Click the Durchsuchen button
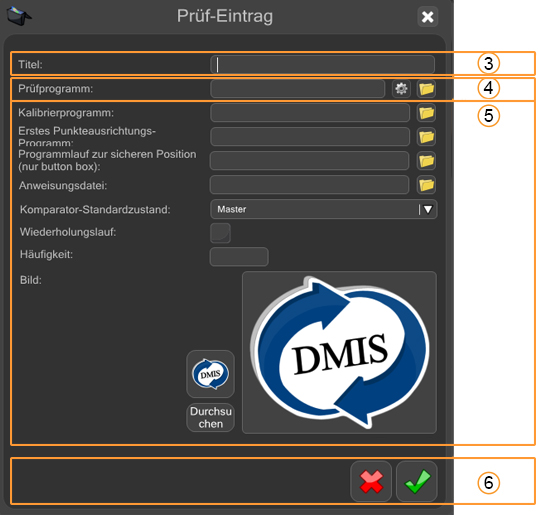This screenshot has height=515, width=540. tap(210, 418)
